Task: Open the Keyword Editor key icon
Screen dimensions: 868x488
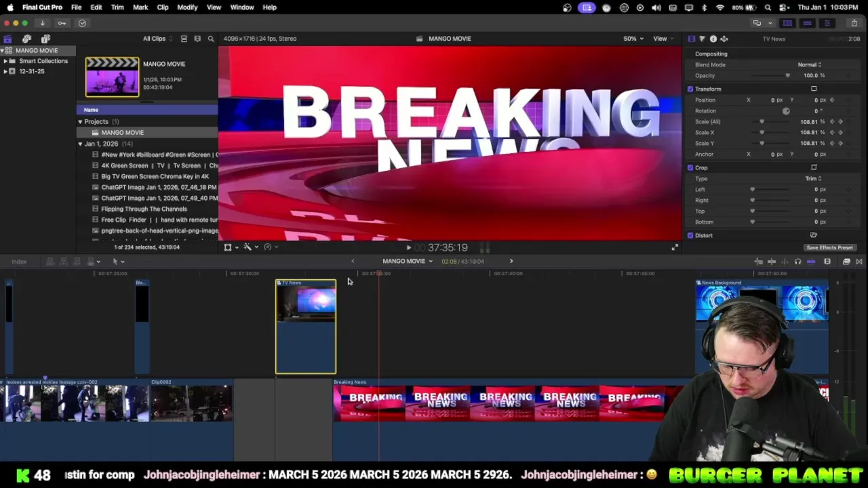Action: (x=62, y=23)
